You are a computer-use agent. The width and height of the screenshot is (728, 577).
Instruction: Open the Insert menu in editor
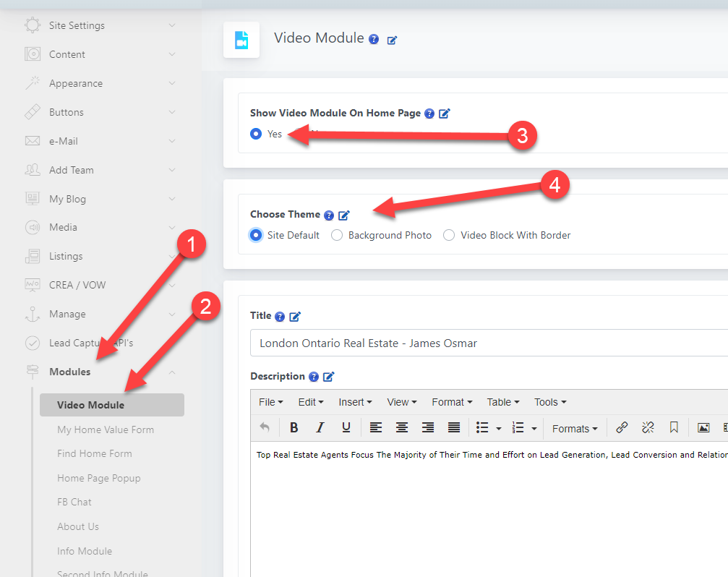tap(355, 402)
